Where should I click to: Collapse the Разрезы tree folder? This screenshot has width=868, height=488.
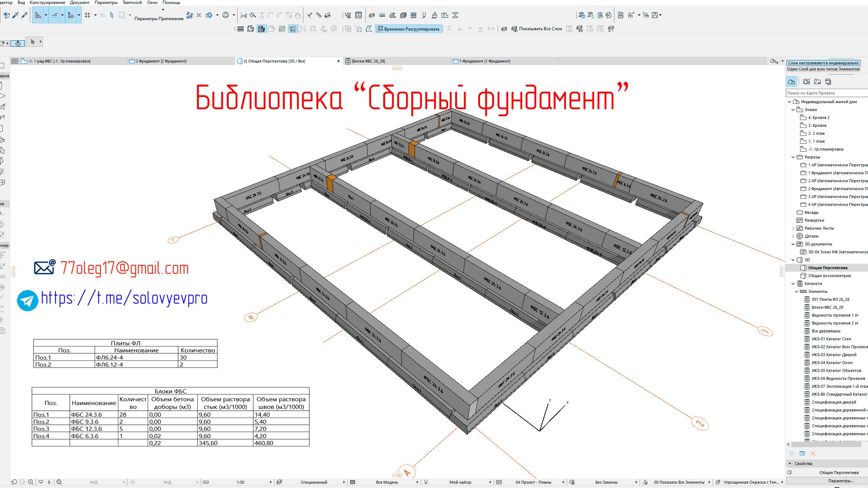[x=793, y=157]
